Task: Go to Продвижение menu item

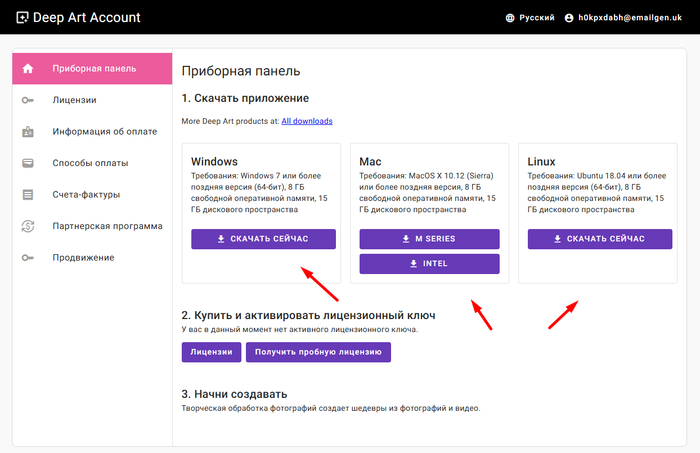Action: [x=83, y=258]
